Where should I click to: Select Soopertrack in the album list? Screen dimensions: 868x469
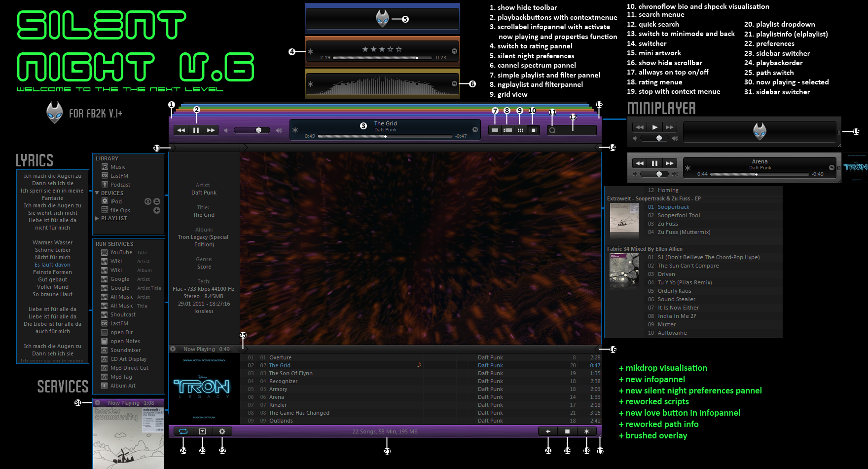pos(673,207)
